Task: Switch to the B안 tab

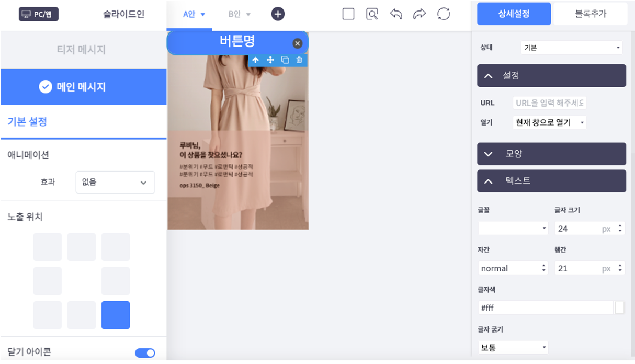Action: tap(240, 14)
